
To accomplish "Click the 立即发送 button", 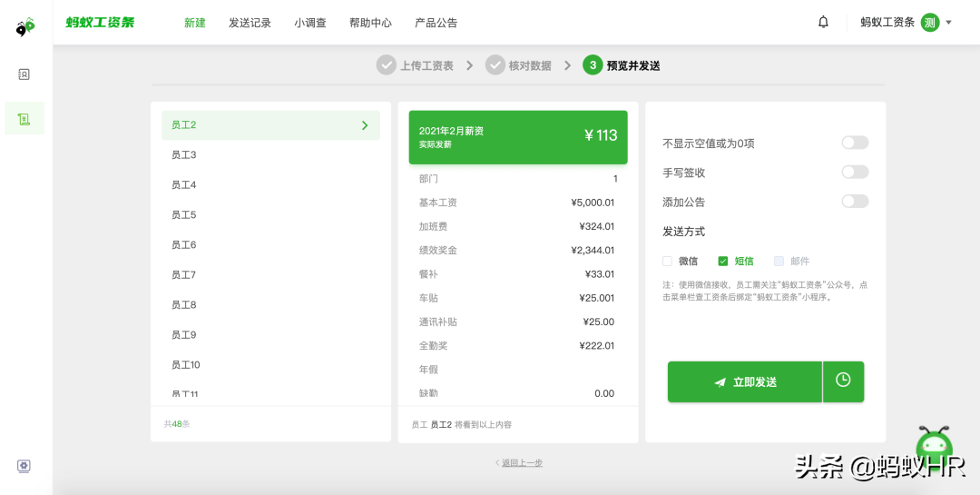I will click(744, 381).
